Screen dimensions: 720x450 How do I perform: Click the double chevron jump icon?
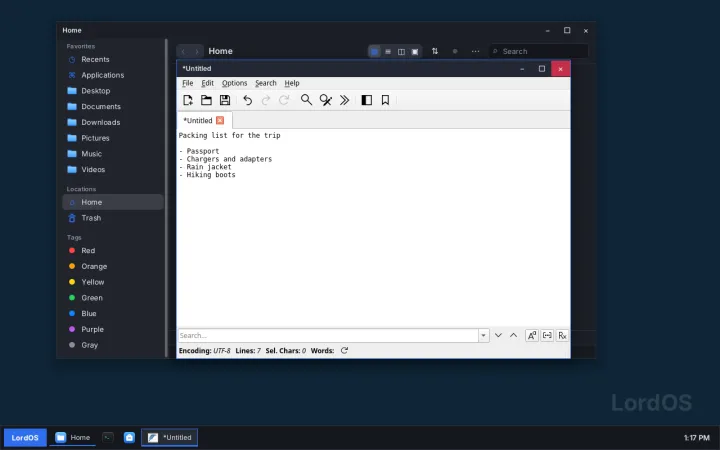344,100
